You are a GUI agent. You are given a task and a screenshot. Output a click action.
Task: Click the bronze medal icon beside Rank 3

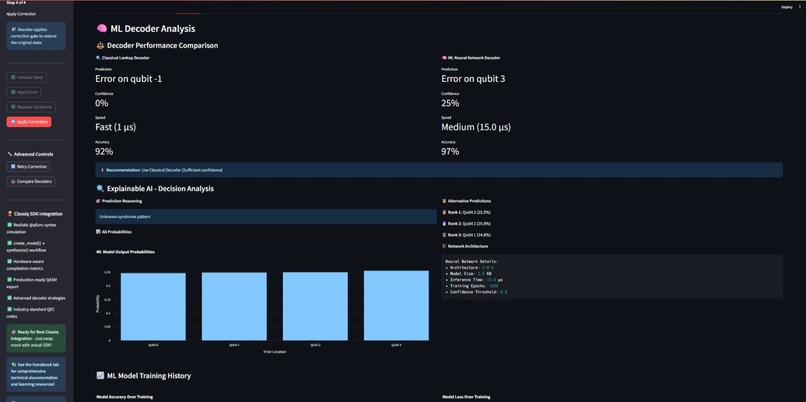[444, 235]
